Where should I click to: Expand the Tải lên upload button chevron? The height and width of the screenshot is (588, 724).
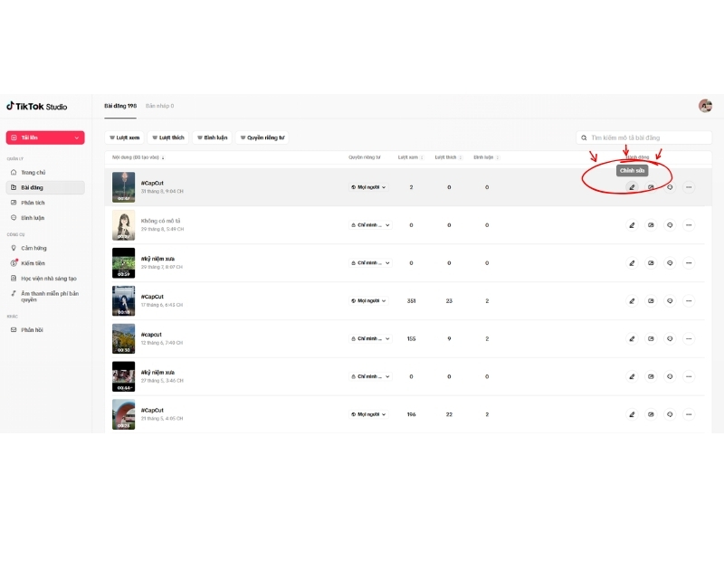coord(77,138)
